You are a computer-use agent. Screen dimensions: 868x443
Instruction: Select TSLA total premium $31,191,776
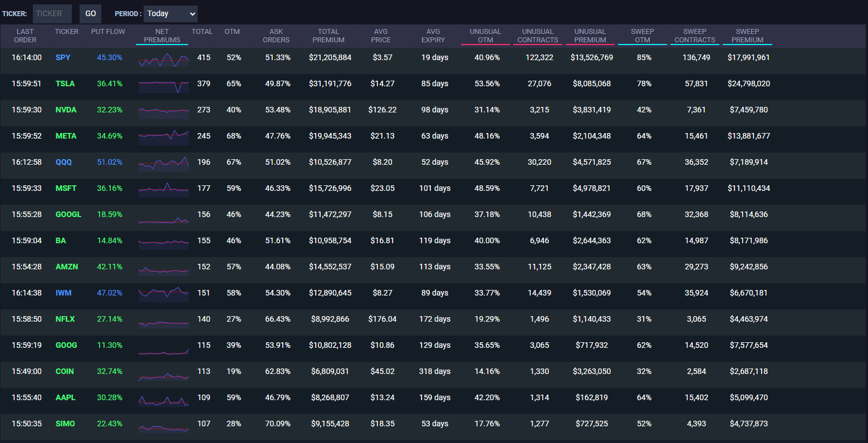(330, 83)
